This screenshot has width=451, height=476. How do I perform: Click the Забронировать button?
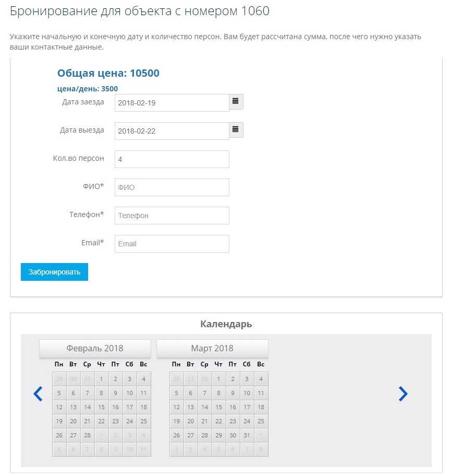[54, 272]
